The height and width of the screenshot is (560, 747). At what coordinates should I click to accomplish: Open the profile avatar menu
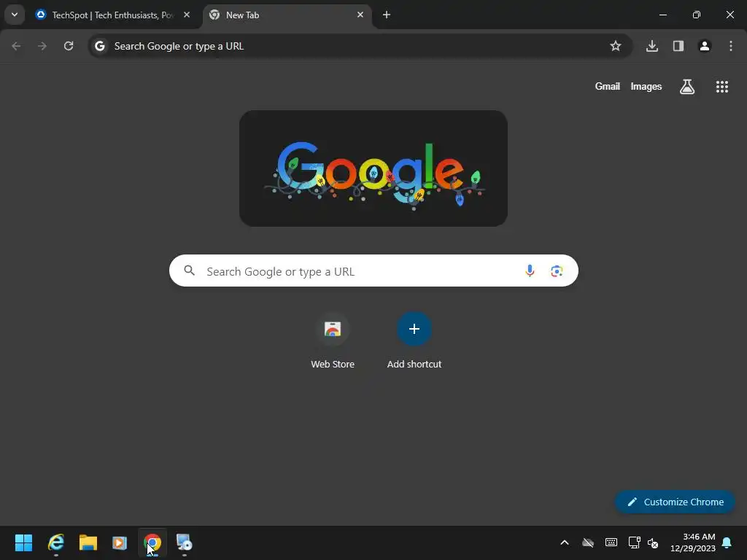(x=705, y=46)
